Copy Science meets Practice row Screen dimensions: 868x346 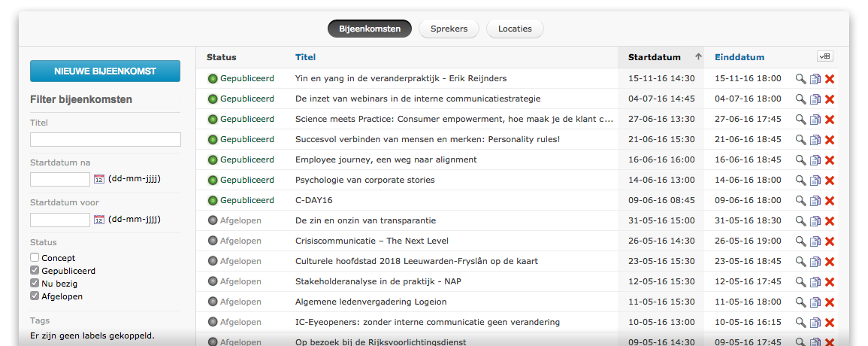click(815, 119)
